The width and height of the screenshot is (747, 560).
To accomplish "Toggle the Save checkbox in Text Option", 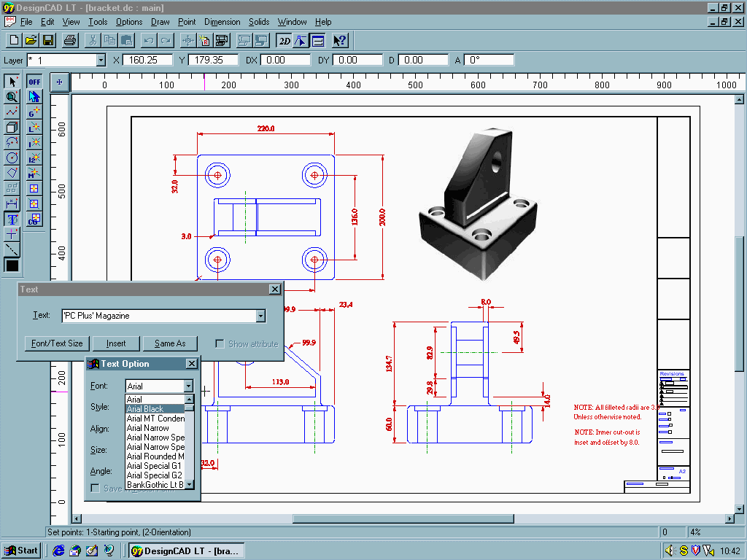I will pyautogui.click(x=96, y=488).
